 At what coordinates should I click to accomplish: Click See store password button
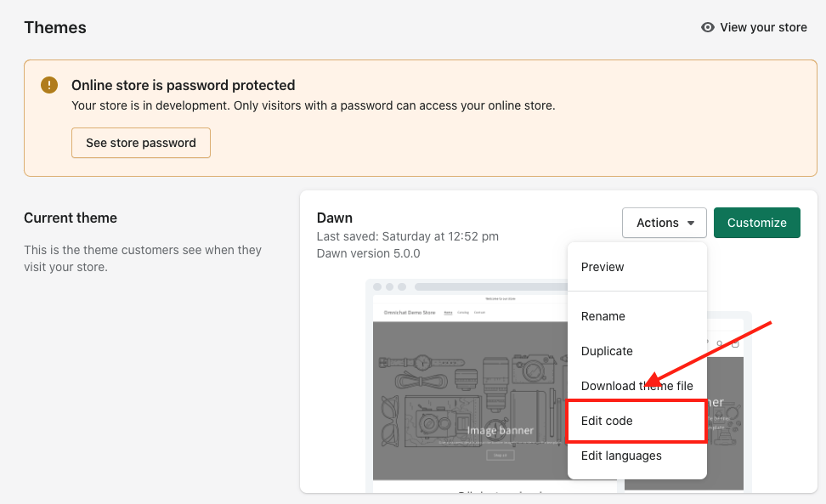[141, 143]
